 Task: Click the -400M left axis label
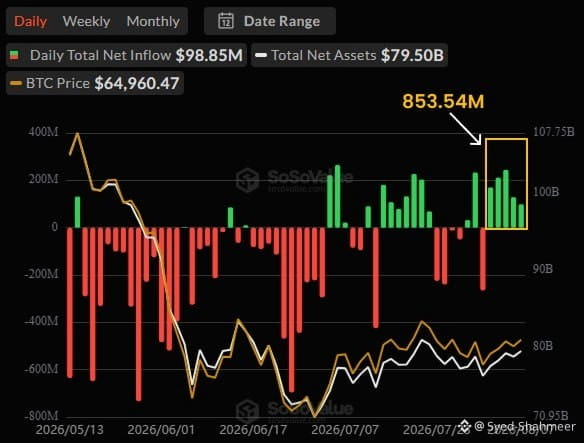click(x=42, y=321)
